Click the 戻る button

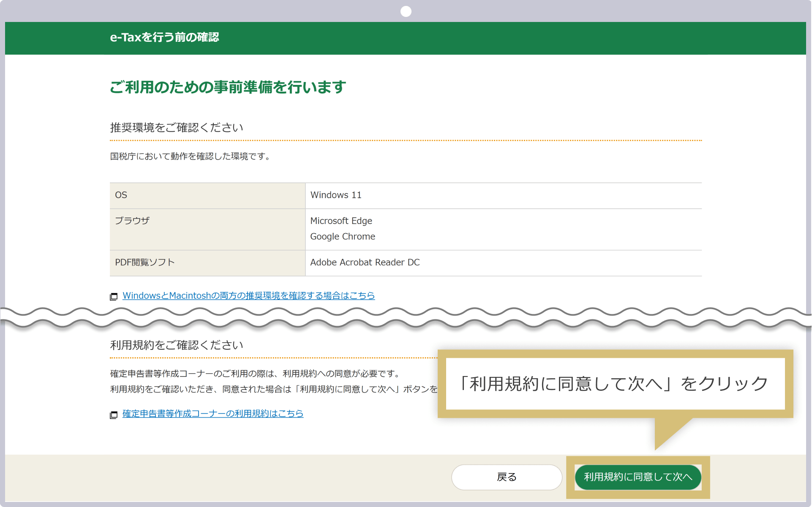point(507,477)
